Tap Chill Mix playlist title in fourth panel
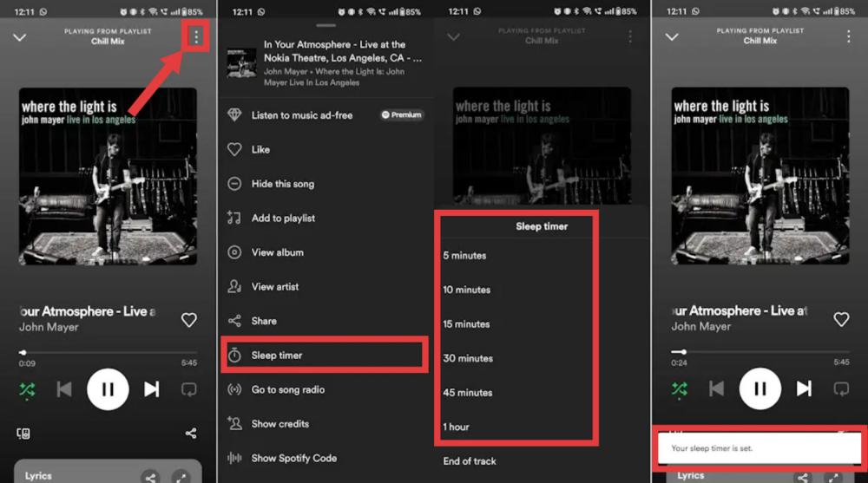The width and height of the screenshot is (868, 483). click(x=760, y=41)
